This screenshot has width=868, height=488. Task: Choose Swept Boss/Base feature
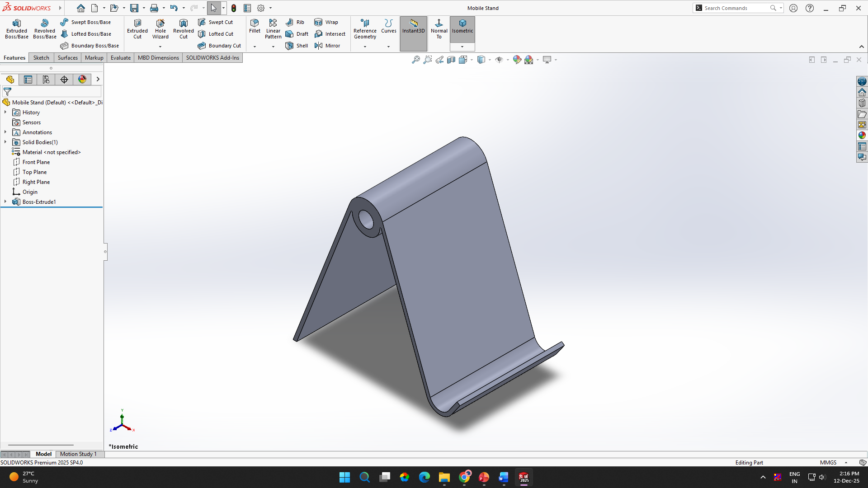(x=85, y=22)
